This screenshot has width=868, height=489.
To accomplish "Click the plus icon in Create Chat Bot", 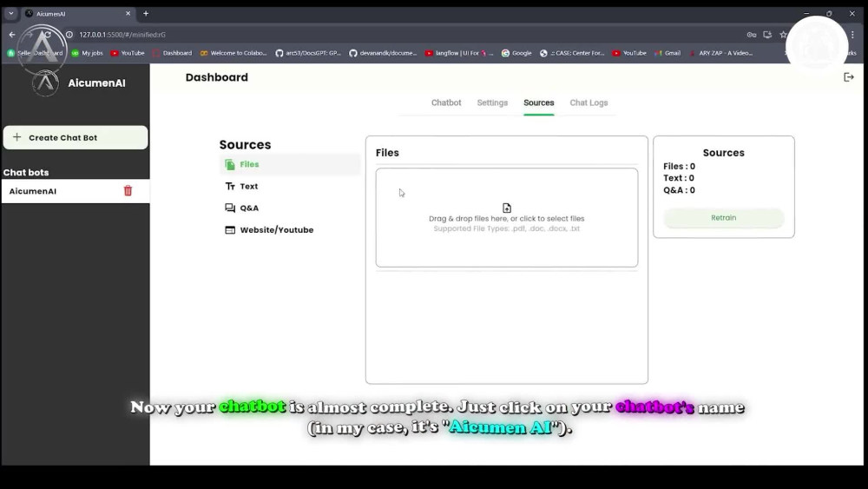I will pos(17,136).
